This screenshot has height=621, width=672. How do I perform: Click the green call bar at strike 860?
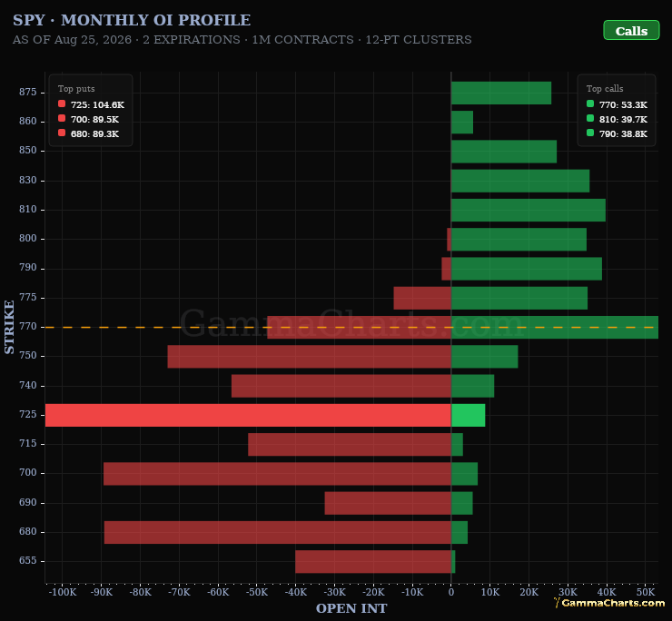462,123
